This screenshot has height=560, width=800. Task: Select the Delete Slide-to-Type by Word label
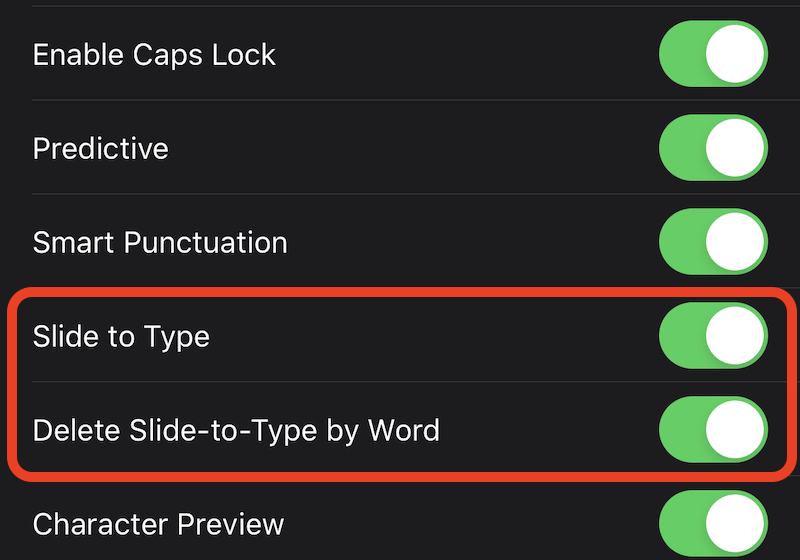click(236, 431)
